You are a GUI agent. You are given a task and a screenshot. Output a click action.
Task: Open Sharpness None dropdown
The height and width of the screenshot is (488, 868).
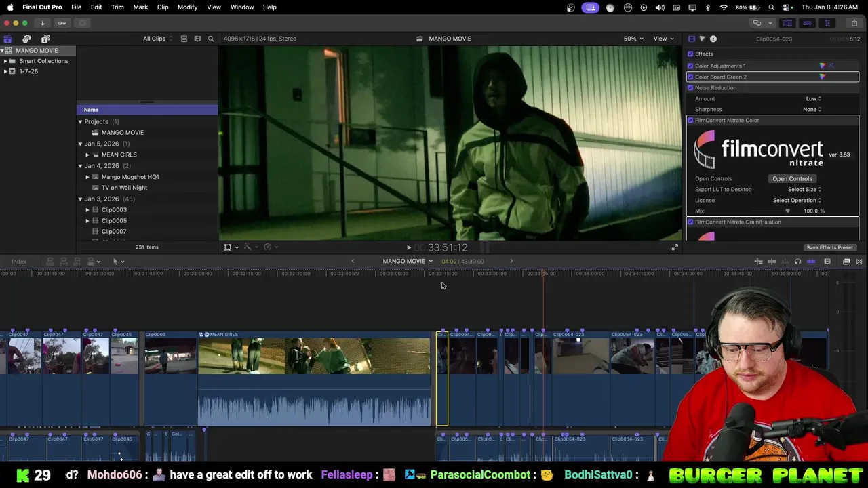pyautogui.click(x=812, y=110)
